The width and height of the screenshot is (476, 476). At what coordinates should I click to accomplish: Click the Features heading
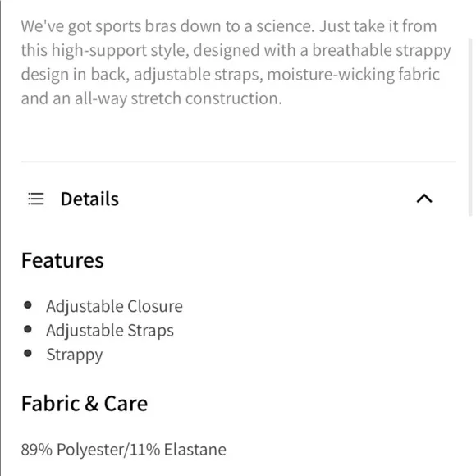pos(62,260)
